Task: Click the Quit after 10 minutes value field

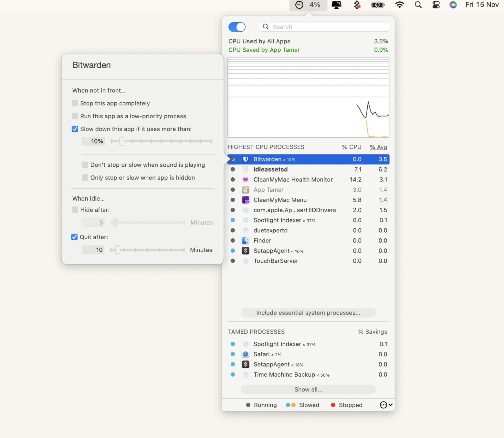Action: tap(93, 250)
